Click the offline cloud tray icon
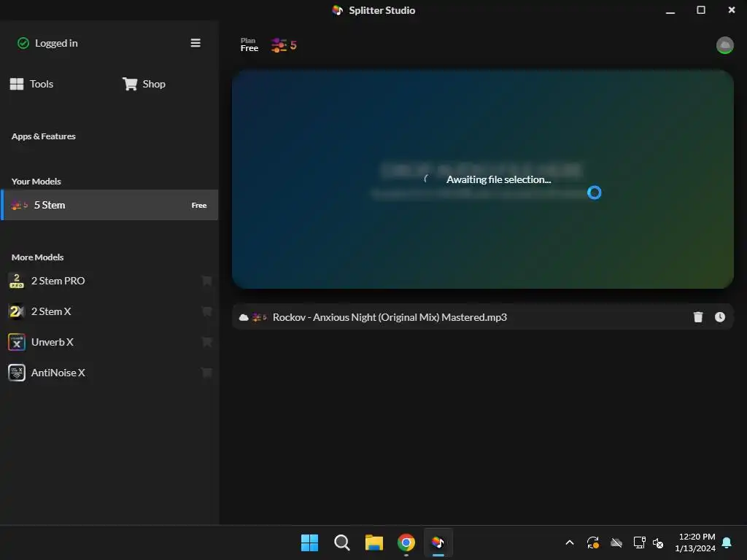 tap(616, 542)
